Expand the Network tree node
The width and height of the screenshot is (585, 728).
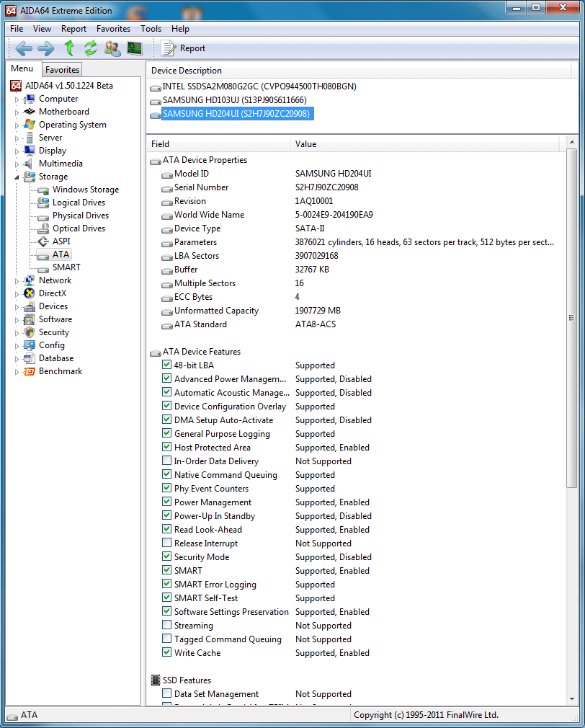(x=17, y=281)
